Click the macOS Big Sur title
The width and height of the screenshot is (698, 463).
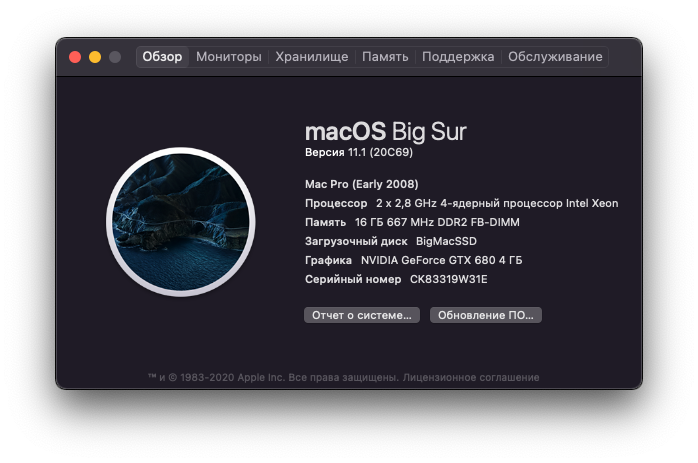[x=386, y=131]
